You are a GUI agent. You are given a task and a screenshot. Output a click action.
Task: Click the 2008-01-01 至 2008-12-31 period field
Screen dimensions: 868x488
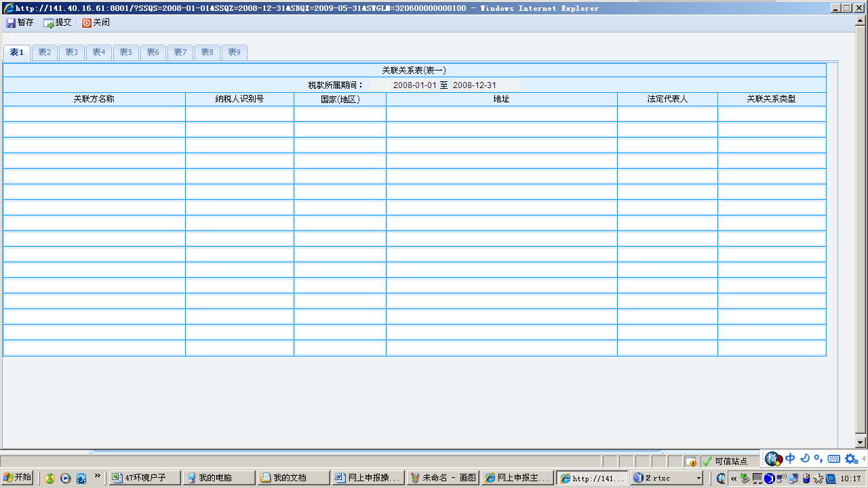pyautogui.click(x=445, y=85)
